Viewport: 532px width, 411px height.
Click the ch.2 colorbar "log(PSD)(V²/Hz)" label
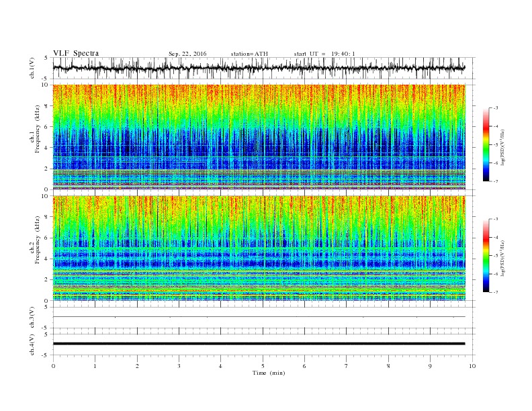click(x=502, y=258)
